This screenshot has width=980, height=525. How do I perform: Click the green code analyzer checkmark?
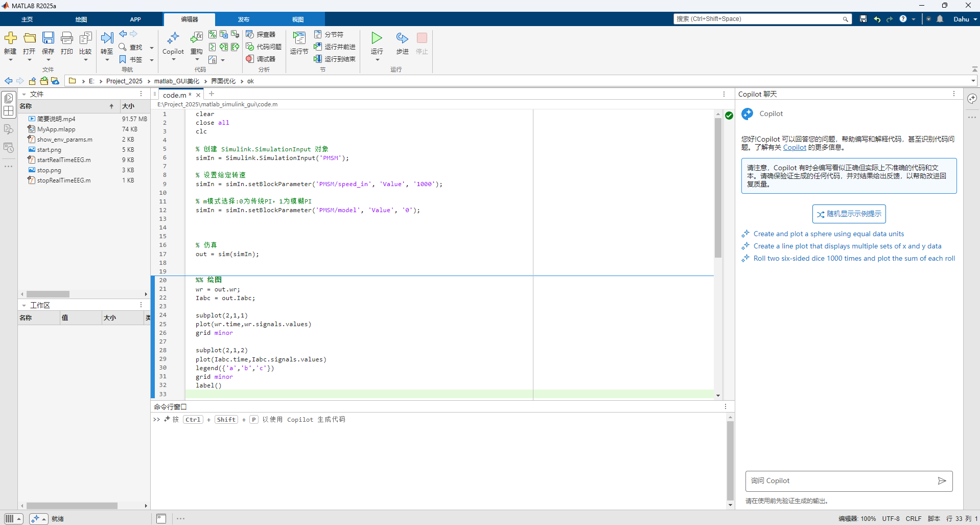click(729, 116)
